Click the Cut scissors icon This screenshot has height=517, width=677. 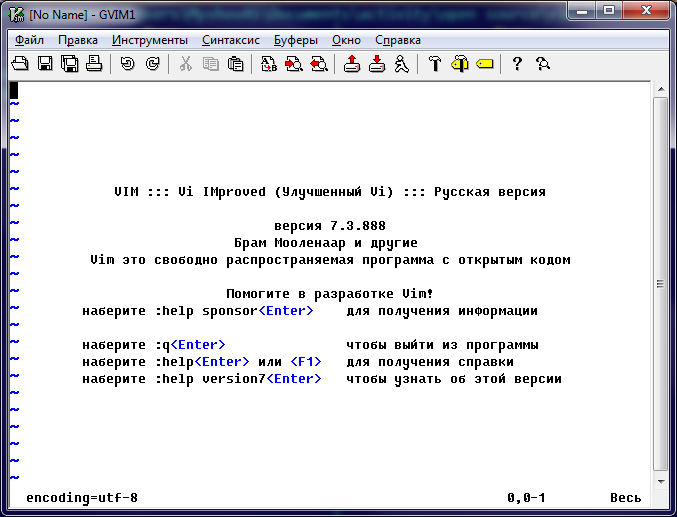click(x=186, y=64)
